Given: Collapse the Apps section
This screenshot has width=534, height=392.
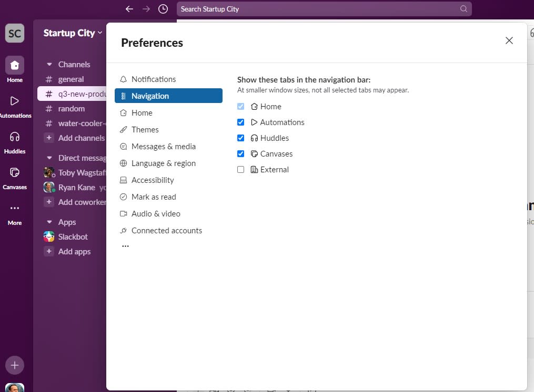Looking at the screenshot, I should (49, 222).
